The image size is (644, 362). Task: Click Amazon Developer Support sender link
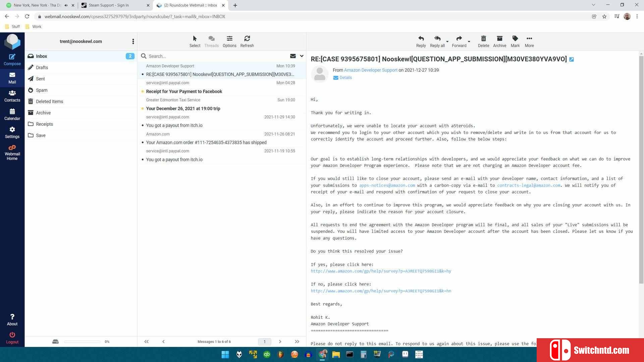[370, 70]
